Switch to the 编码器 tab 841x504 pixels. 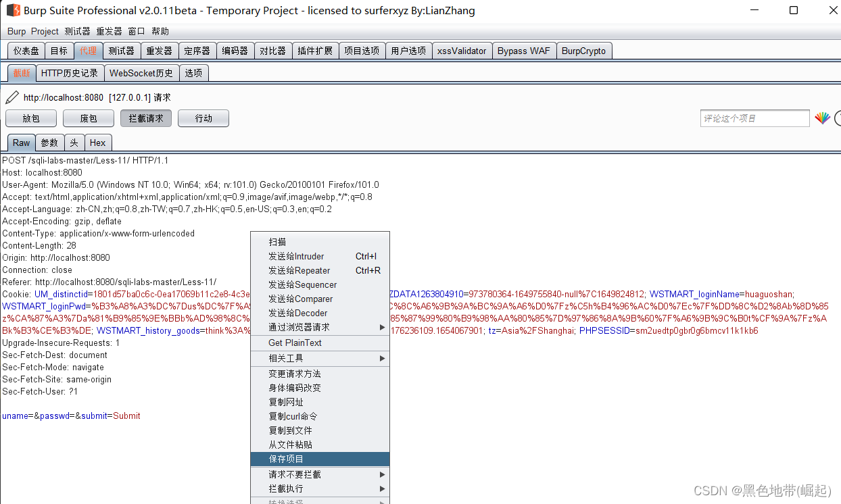[235, 51]
